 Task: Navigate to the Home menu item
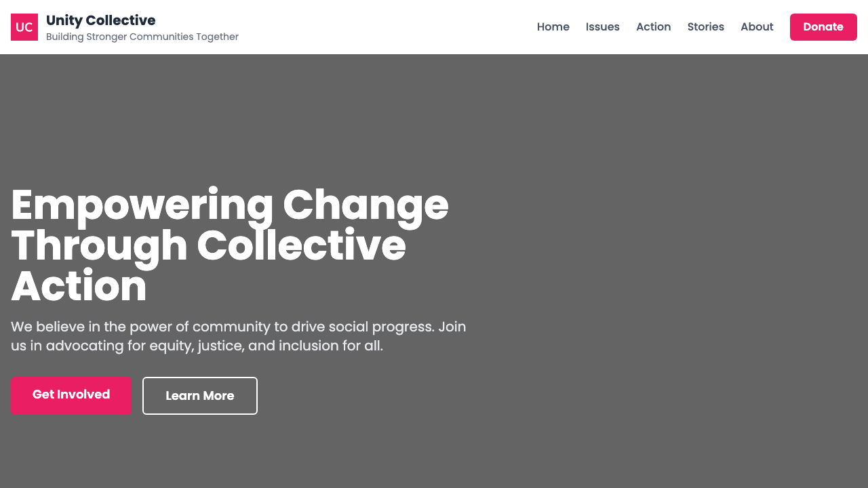click(553, 27)
